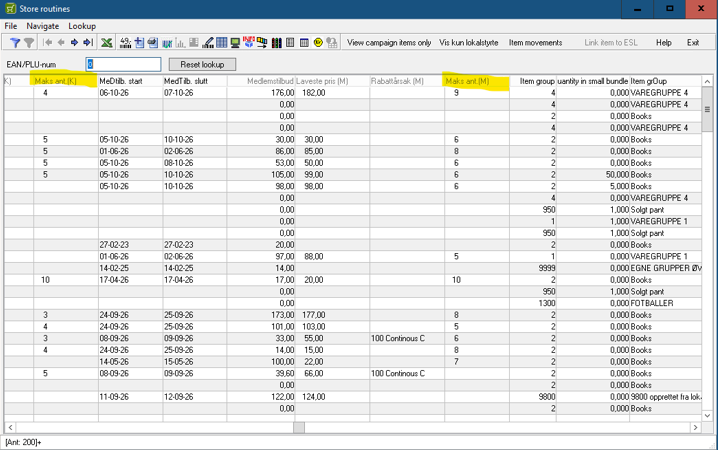Go to previous record arrow icon
Image resolution: width=718 pixels, height=450 pixels.
[x=60, y=43]
